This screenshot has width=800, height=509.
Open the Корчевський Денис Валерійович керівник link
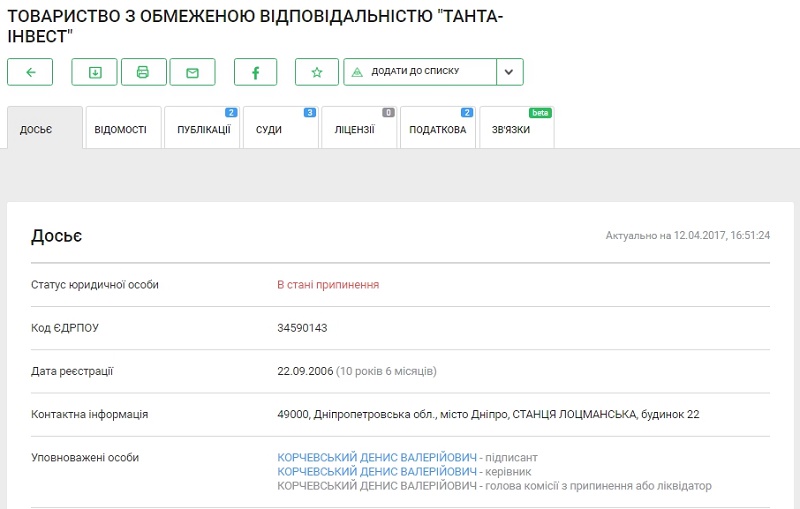tap(377, 472)
